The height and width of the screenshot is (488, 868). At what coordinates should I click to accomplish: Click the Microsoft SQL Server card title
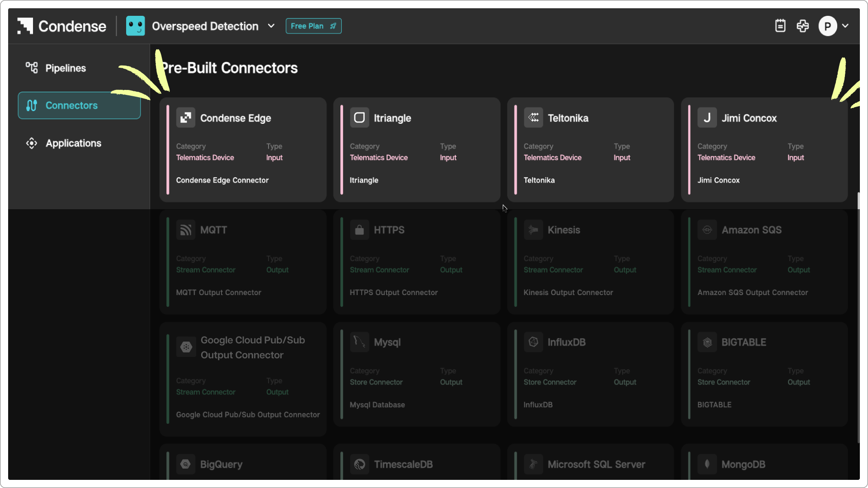(596, 465)
